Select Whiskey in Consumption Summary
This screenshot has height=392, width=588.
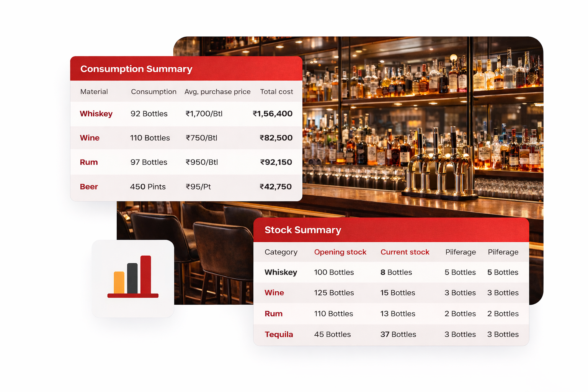(96, 114)
